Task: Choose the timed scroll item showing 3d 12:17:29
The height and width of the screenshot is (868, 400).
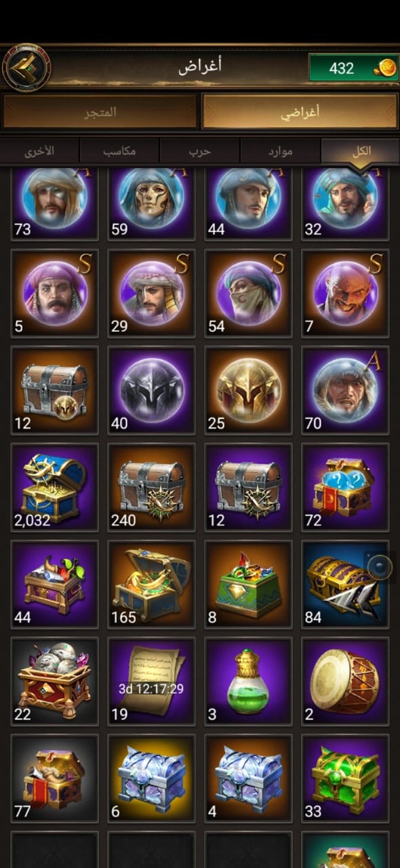Action: (152, 682)
